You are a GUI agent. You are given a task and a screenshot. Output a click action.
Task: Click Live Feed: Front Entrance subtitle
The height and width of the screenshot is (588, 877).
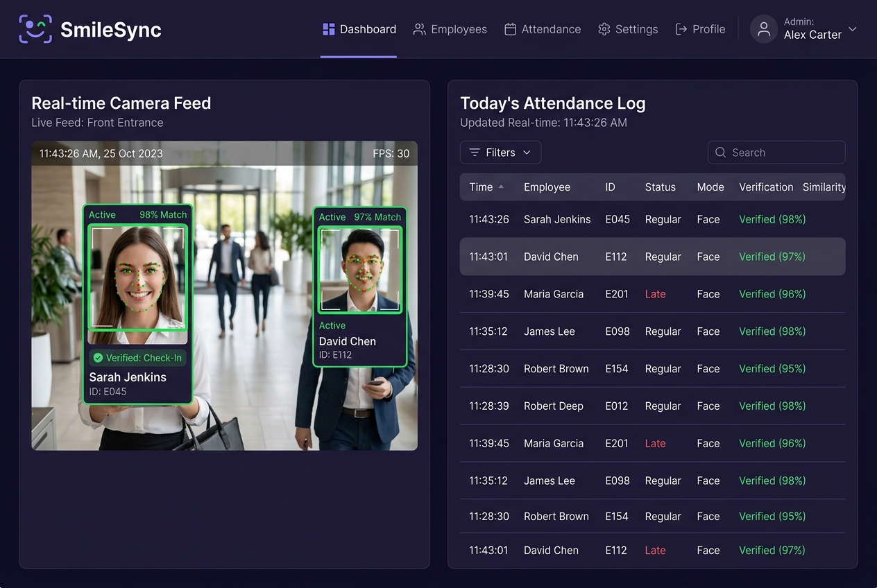tap(97, 123)
